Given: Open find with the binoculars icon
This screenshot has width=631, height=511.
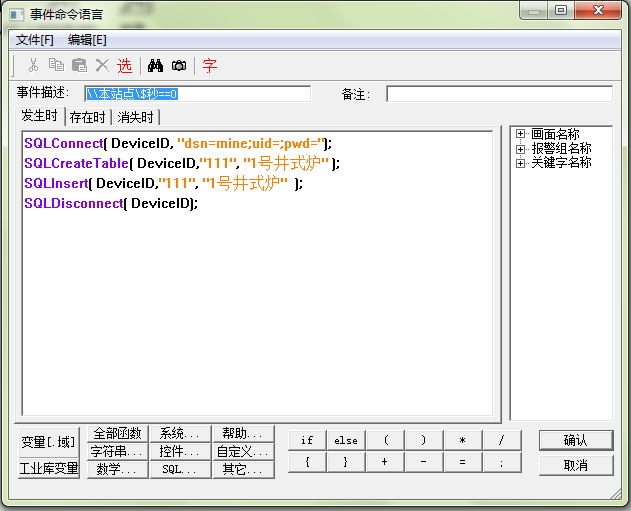Looking at the screenshot, I should [155, 65].
